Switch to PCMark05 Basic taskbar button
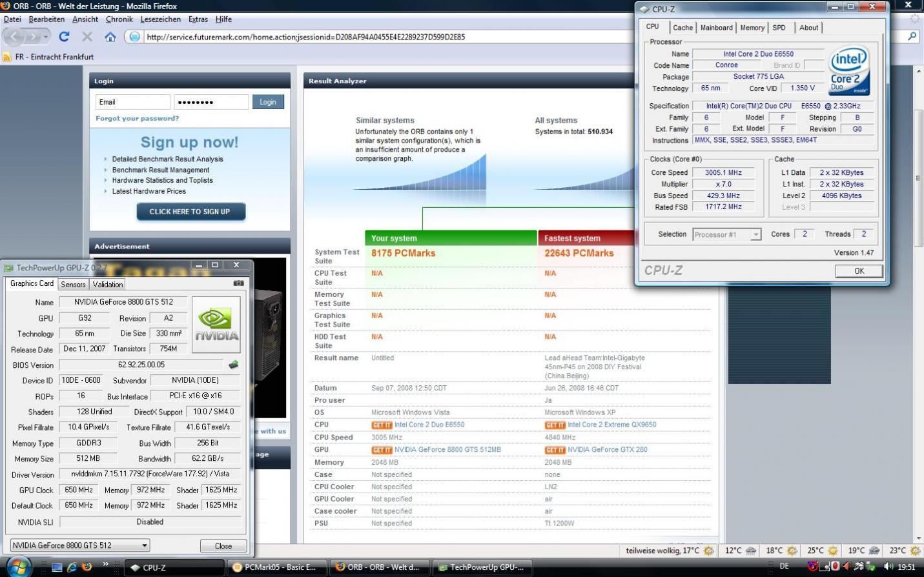The height and width of the screenshot is (577, 924). pos(276,567)
